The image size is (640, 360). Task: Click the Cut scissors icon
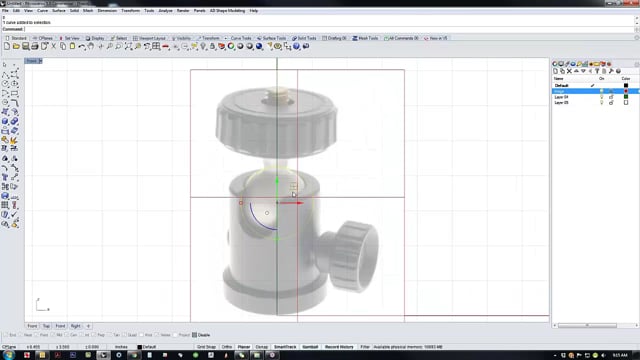tap(53, 47)
